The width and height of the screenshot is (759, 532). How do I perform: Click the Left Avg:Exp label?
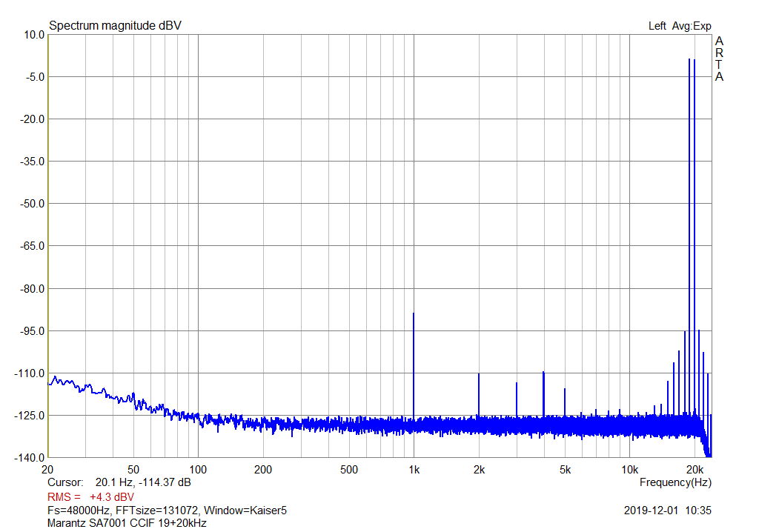(680, 26)
